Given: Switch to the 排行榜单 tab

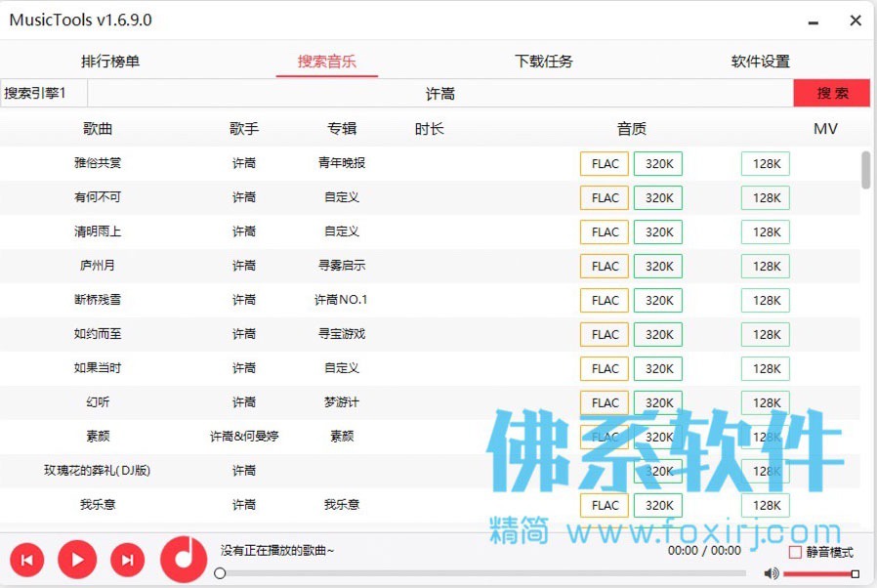Looking at the screenshot, I should (x=110, y=61).
